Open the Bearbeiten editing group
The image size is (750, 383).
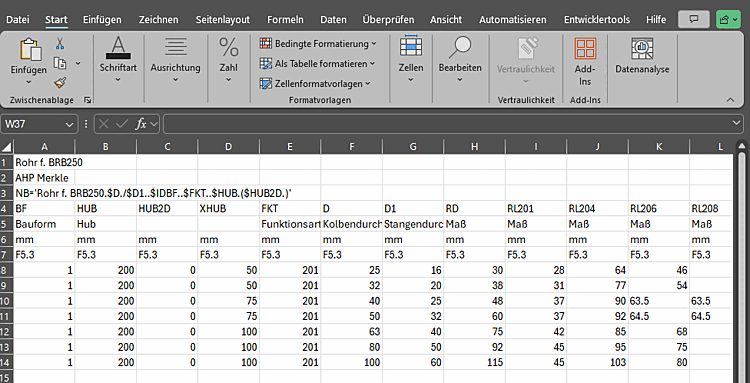tap(460, 59)
